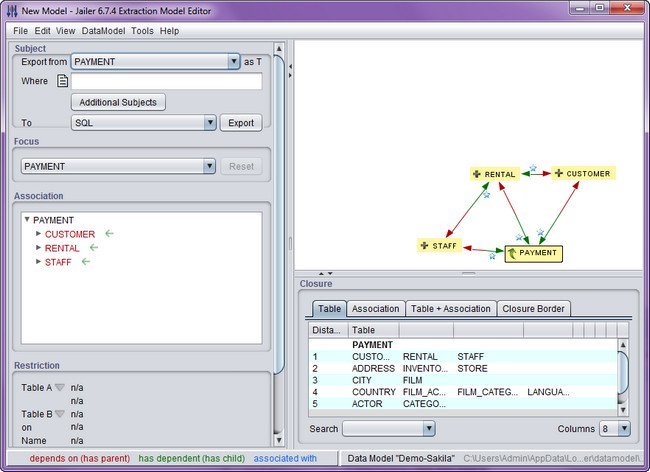Open the DataModel menu
This screenshot has height=472, width=650.
click(103, 31)
